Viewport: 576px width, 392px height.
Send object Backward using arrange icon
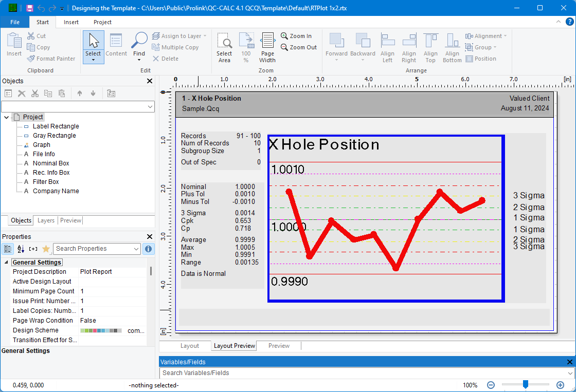(x=363, y=45)
